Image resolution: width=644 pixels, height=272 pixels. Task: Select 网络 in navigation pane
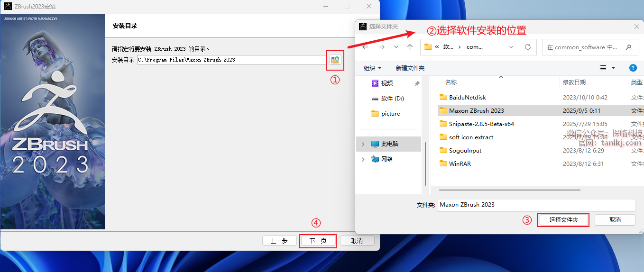[x=387, y=159]
